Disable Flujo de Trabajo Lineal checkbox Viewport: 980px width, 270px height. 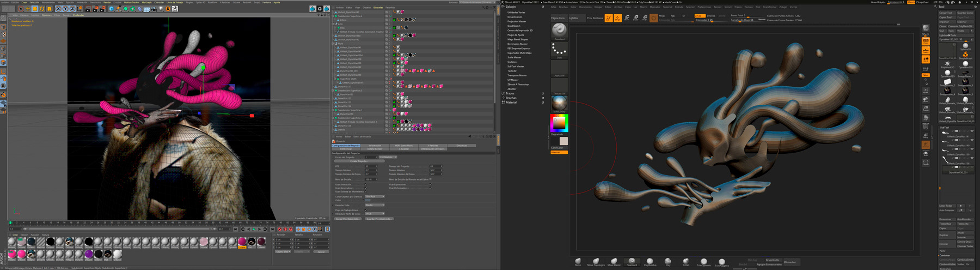[x=366, y=210]
